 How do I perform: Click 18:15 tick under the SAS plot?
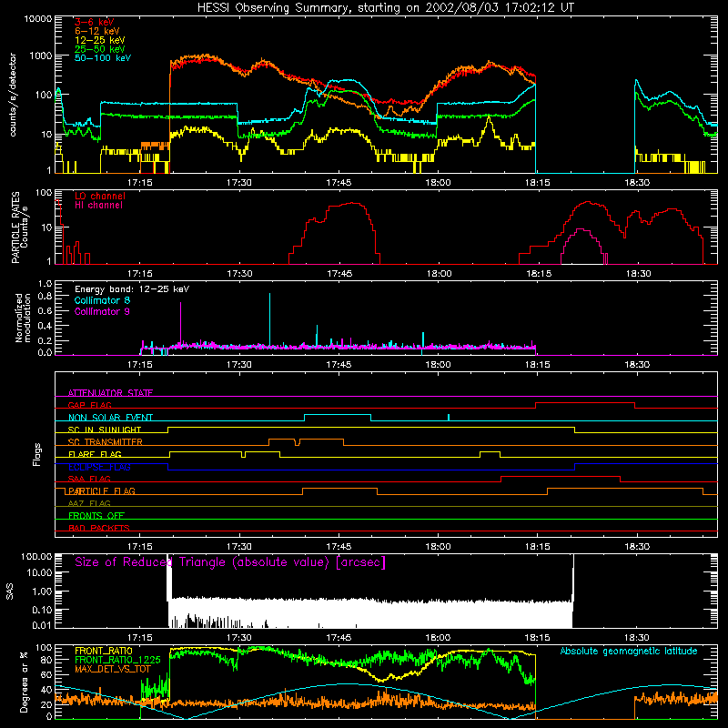(x=538, y=638)
